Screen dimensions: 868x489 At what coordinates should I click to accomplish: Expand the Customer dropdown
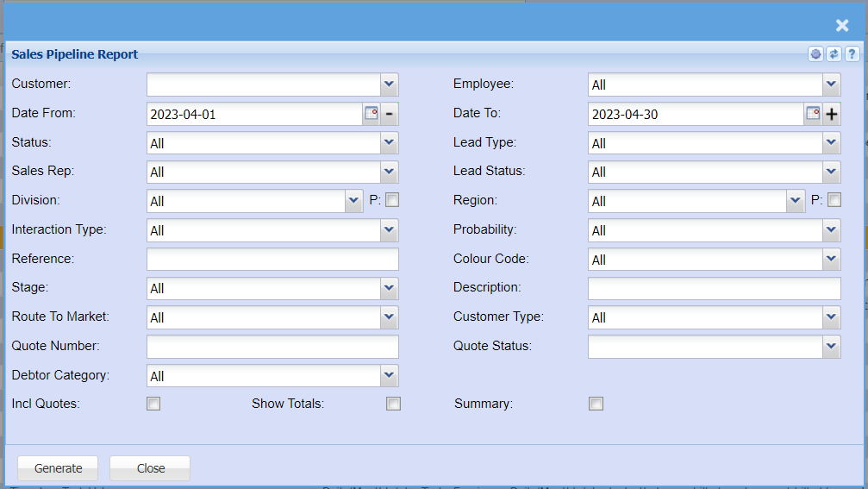pos(390,85)
